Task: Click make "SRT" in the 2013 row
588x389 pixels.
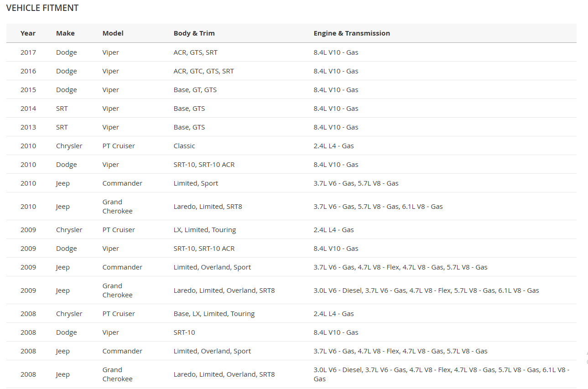Action: [62, 127]
